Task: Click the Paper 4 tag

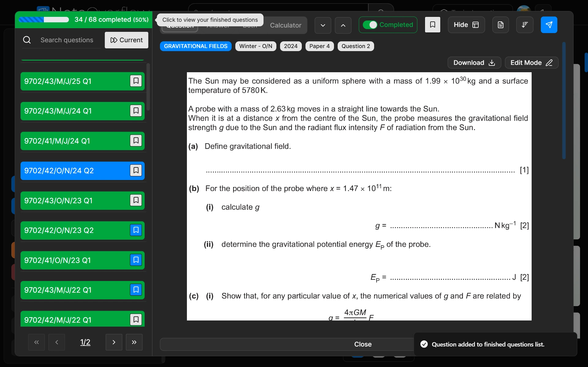Action: (319, 46)
